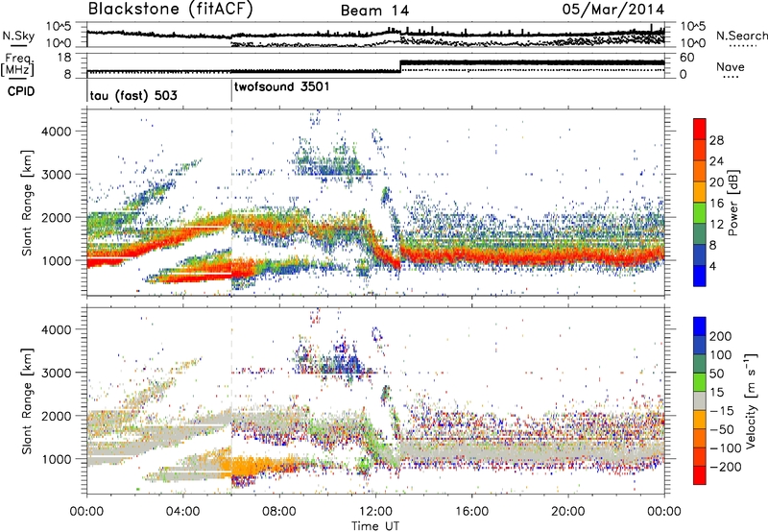Click the 'Slant Range [km]' label of the power panel
Screen dimensions: 768x532
tap(27, 203)
